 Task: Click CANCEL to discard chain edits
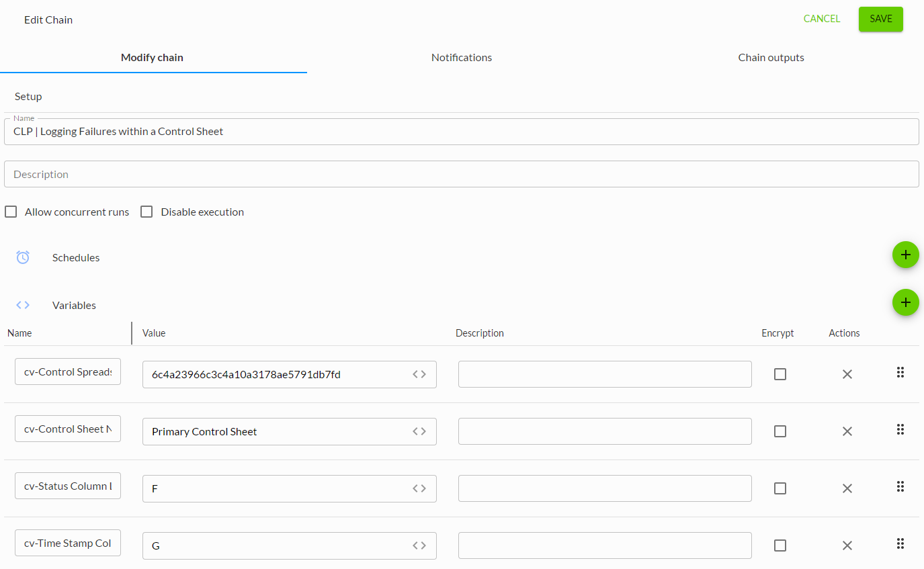click(821, 19)
